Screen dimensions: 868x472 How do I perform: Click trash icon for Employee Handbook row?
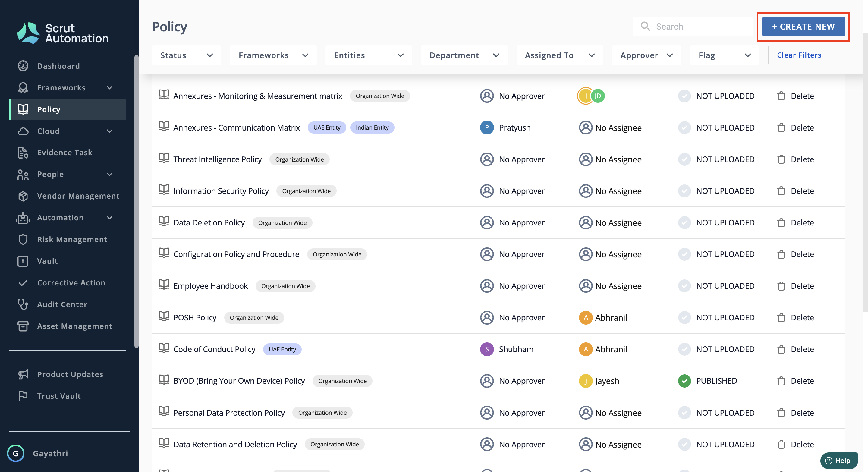click(x=781, y=286)
